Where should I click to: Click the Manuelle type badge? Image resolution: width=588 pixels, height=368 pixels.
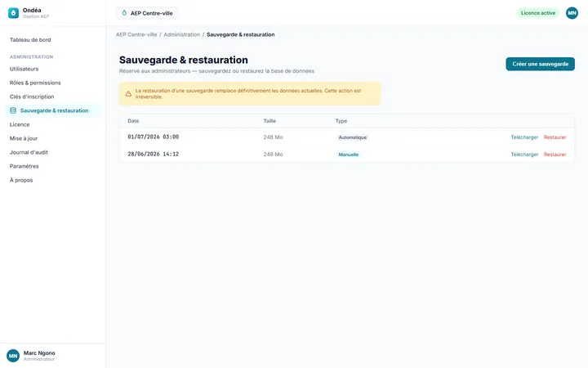pyautogui.click(x=349, y=155)
